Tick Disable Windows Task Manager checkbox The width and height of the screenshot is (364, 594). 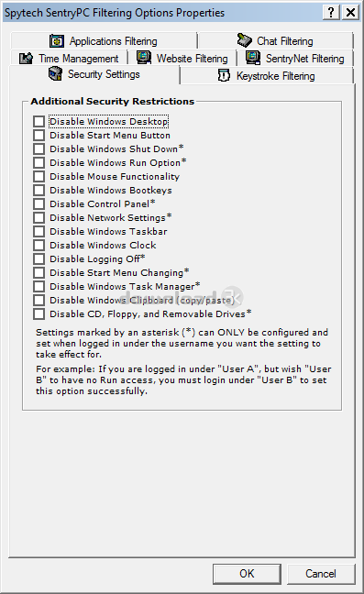[x=39, y=286]
